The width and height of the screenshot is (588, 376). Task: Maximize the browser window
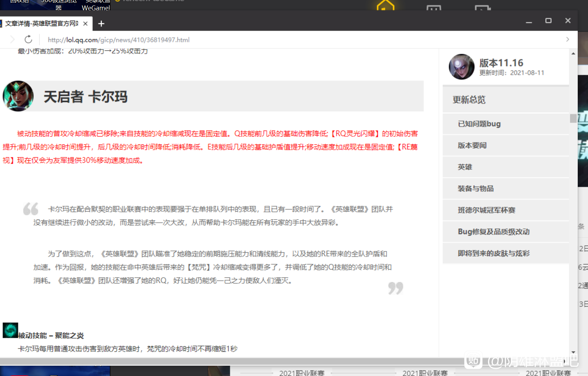(548, 21)
